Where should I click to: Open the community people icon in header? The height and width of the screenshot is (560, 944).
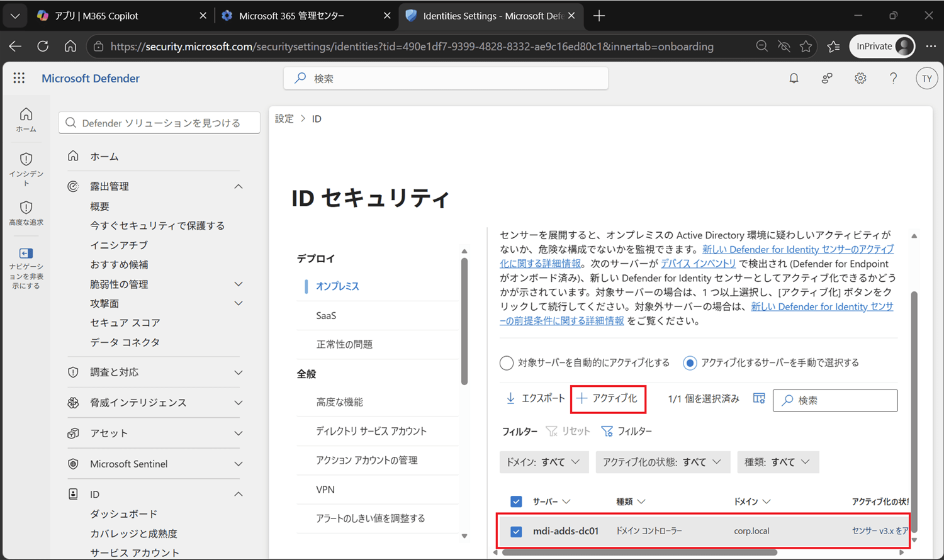coord(827,78)
